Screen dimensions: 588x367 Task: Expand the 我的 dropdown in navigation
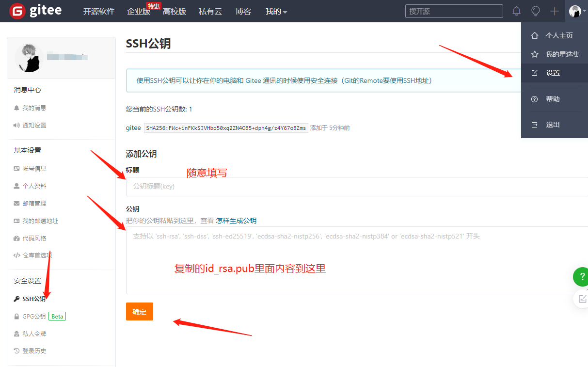tap(276, 11)
